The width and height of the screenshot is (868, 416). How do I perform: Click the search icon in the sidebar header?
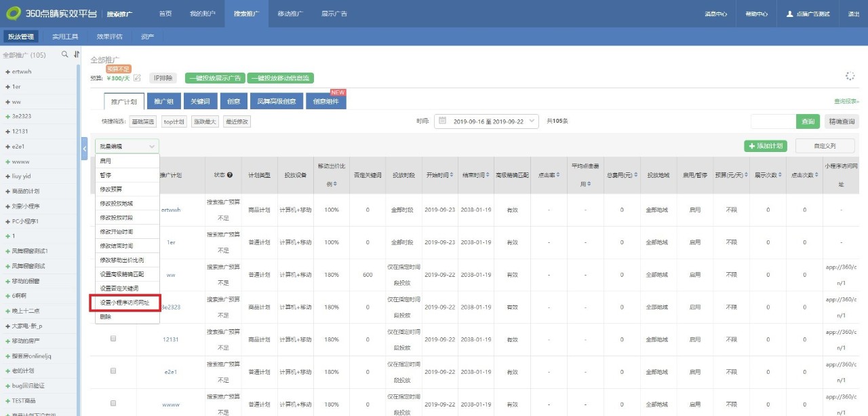click(x=65, y=54)
